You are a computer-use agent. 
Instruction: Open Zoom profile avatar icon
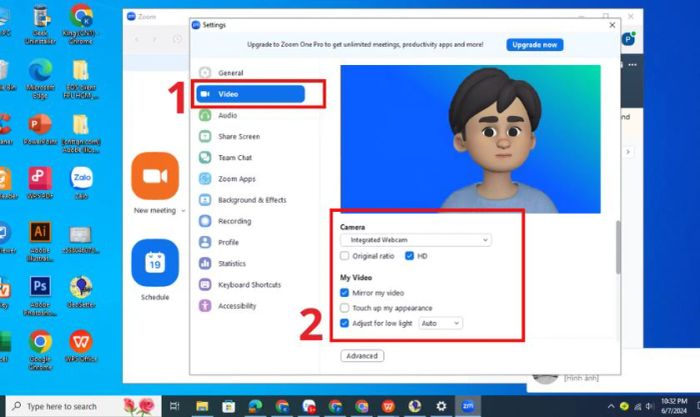(629, 39)
